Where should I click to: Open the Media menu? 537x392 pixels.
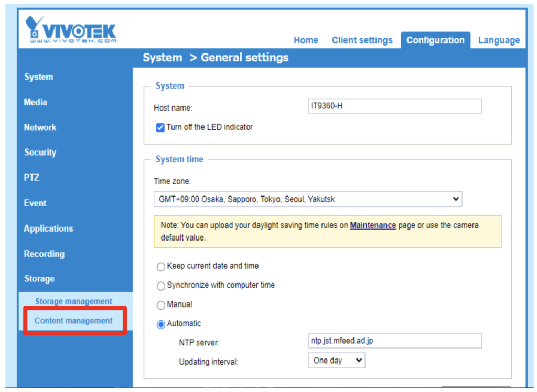[35, 102]
